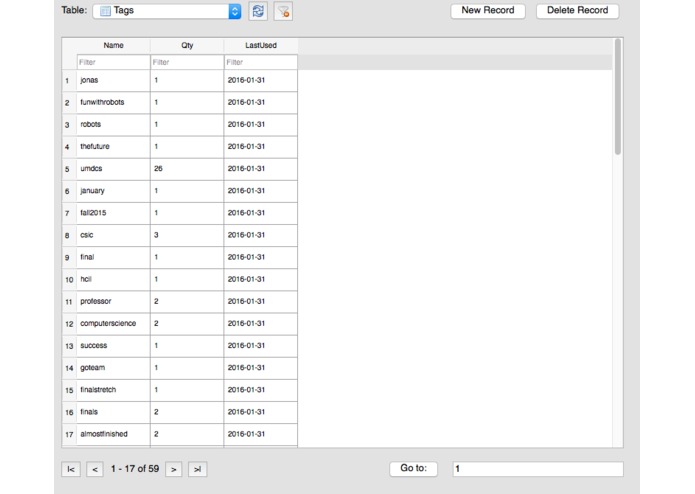Select the 'csic' name cell
Image resolution: width=695 pixels, height=494 pixels.
(113, 235)
